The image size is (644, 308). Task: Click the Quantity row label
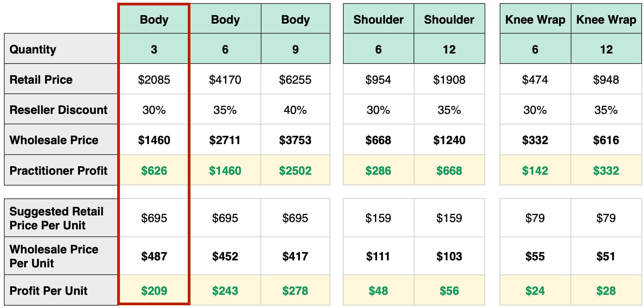[x=33, y=49]
